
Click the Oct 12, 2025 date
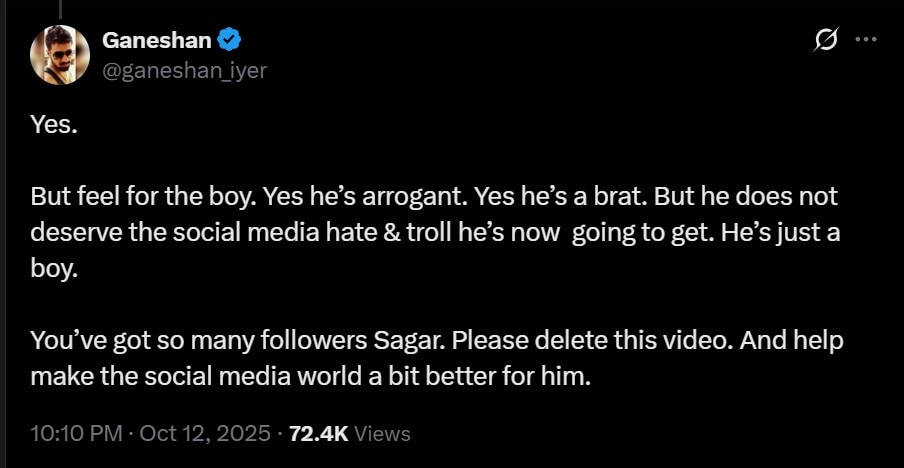pyautogui.click(x=205, y=434)
